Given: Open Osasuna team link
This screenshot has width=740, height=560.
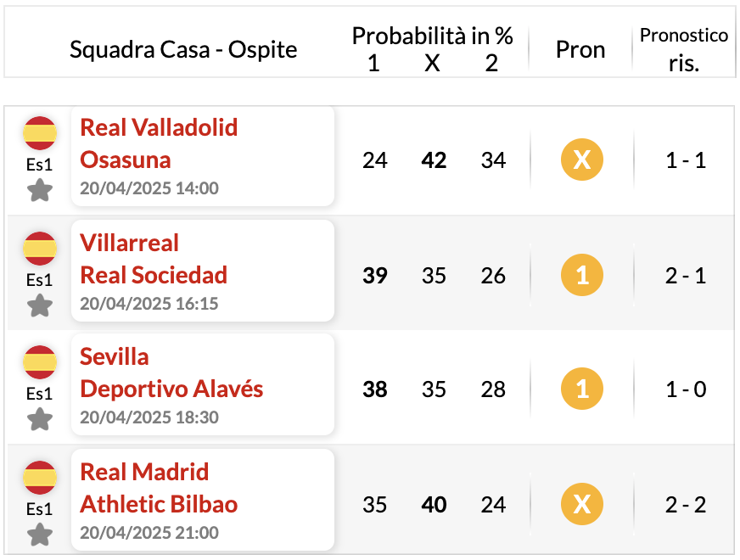Looking at the screenshot, I should [x=125, y=160].
